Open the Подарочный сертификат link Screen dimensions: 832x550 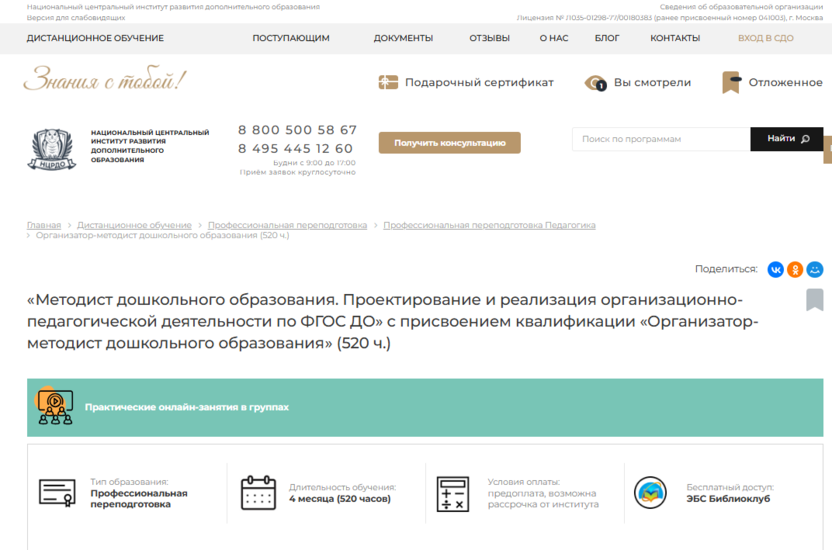(479, 82)
